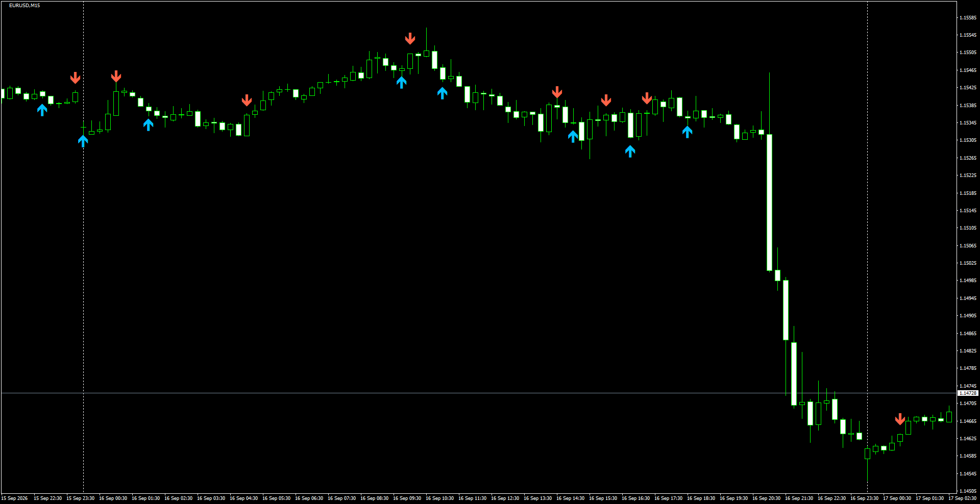Click the 1.15025 price axis label

point(968,263)
